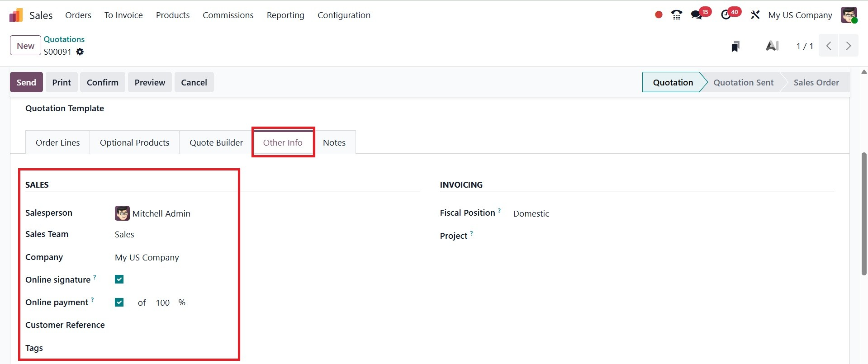Disable the Online payment checkbox
Screen dimensions: 868x364
(x=119, y=303)
